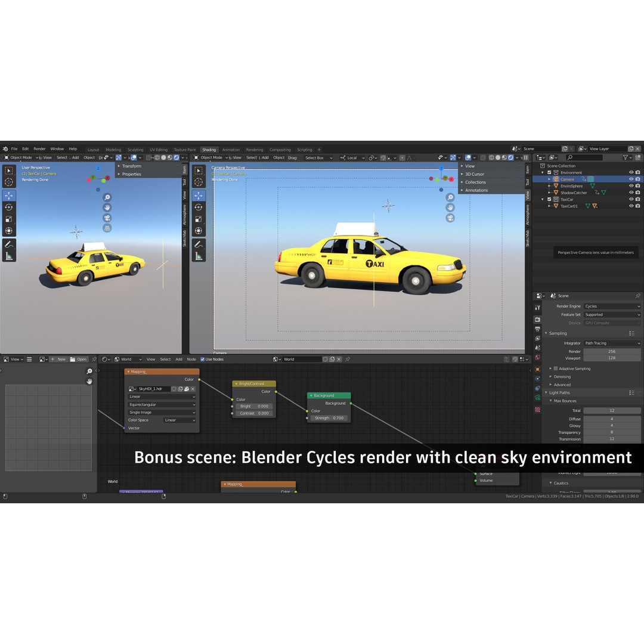Adjust Render samples field showing 256
The image size is (644, 644).
click(612, 352)
